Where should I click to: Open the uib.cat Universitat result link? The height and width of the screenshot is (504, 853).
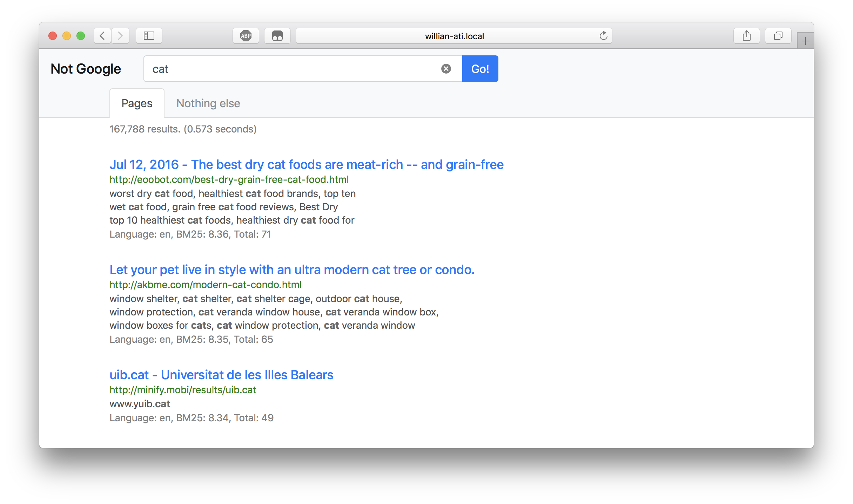coord(221,375)
